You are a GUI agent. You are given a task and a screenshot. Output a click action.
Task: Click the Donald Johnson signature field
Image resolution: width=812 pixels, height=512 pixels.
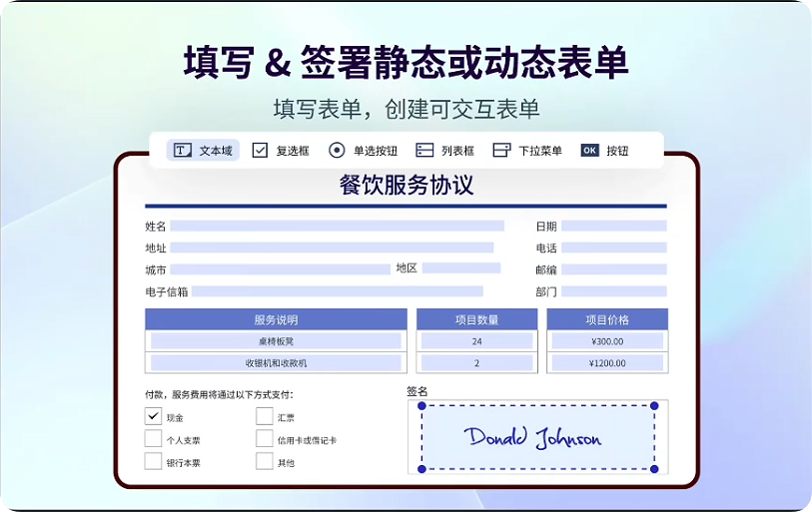(x=538, y=437)
